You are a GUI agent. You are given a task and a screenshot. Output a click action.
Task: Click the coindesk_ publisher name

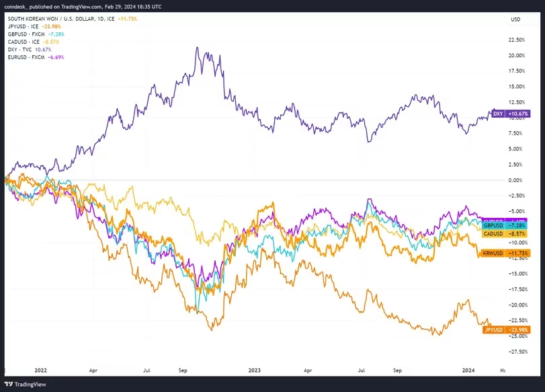point(20,6)
